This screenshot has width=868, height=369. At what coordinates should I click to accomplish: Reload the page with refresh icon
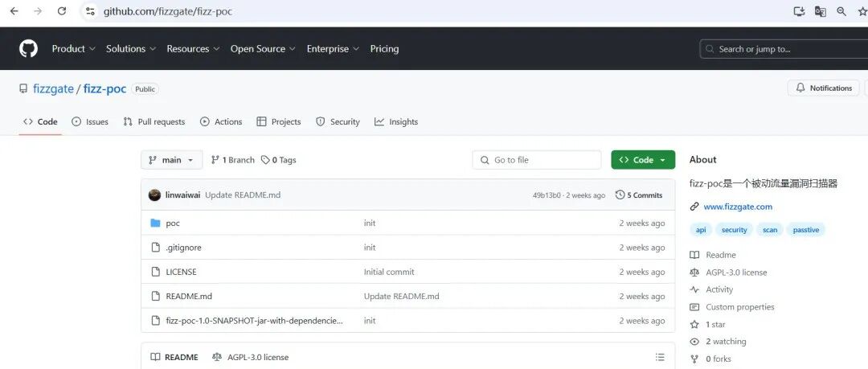pos(62,11)
